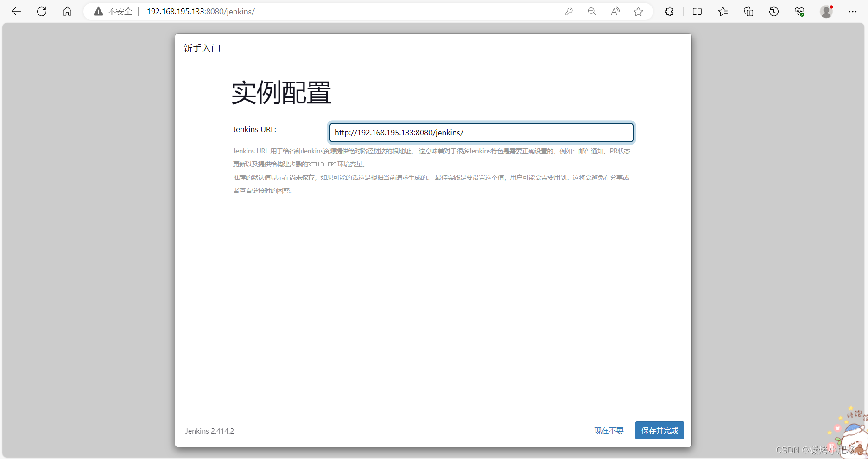Open the browser profile avatar
The height and width of the screenshot is (459, 868).
(x=827, y=11)
